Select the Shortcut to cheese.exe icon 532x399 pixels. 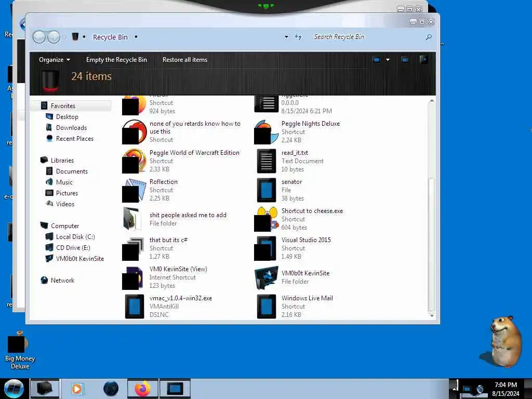[267, 219]
